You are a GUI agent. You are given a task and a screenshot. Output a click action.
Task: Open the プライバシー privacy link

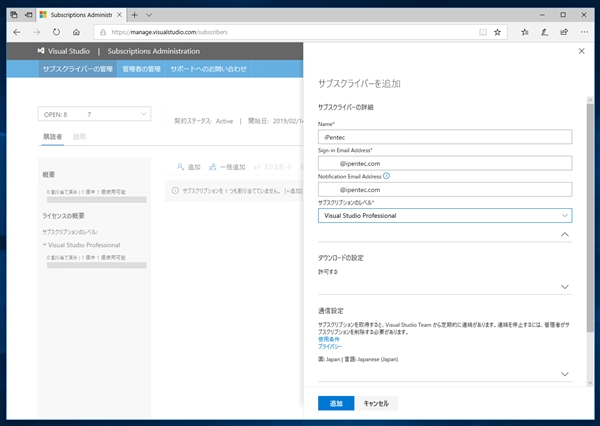tap(330, 346)
